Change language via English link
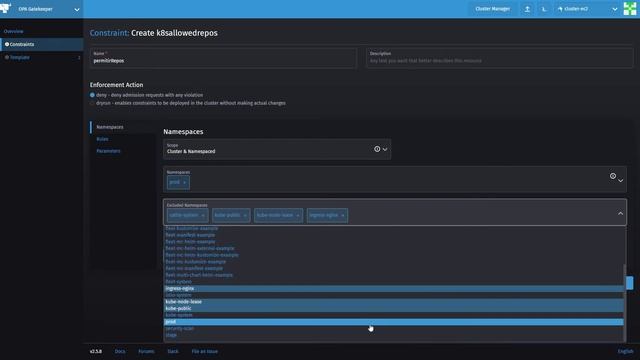640x360 pixels. [x=625, y=351]
